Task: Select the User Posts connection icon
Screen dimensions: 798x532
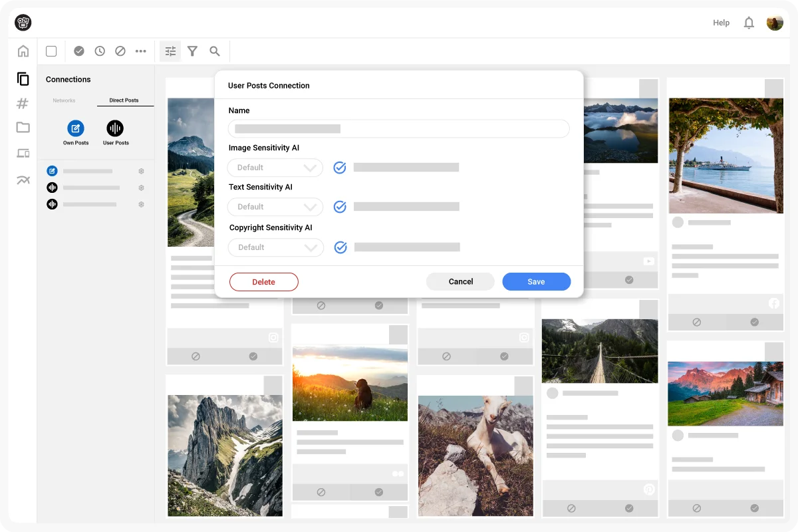Action: coord(114,128)
